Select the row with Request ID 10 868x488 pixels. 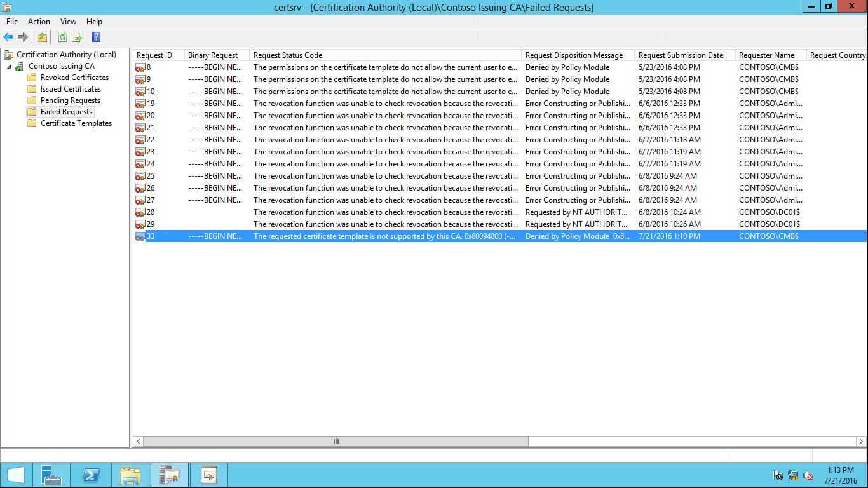pos(499,91)
